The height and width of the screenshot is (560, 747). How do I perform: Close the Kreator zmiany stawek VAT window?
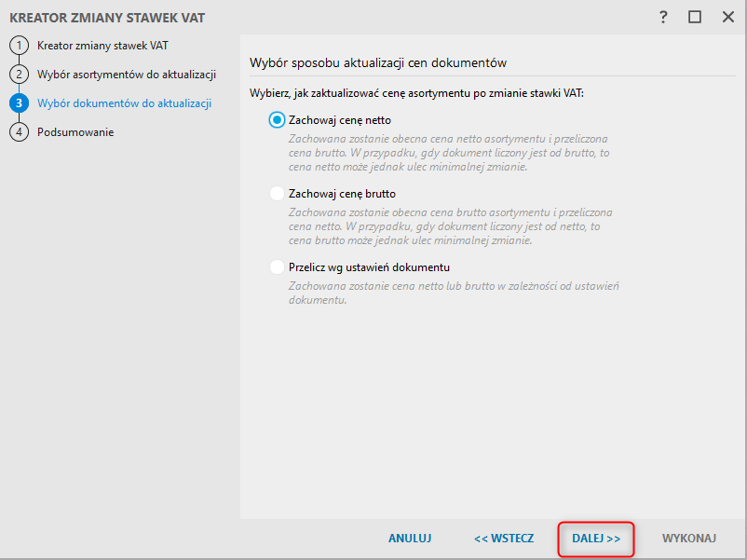[727, 17]
